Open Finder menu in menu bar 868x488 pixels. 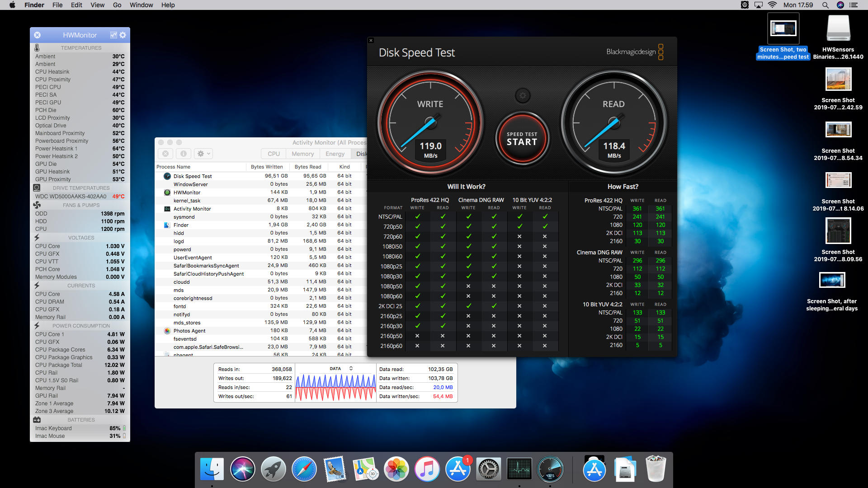[34, 5]
